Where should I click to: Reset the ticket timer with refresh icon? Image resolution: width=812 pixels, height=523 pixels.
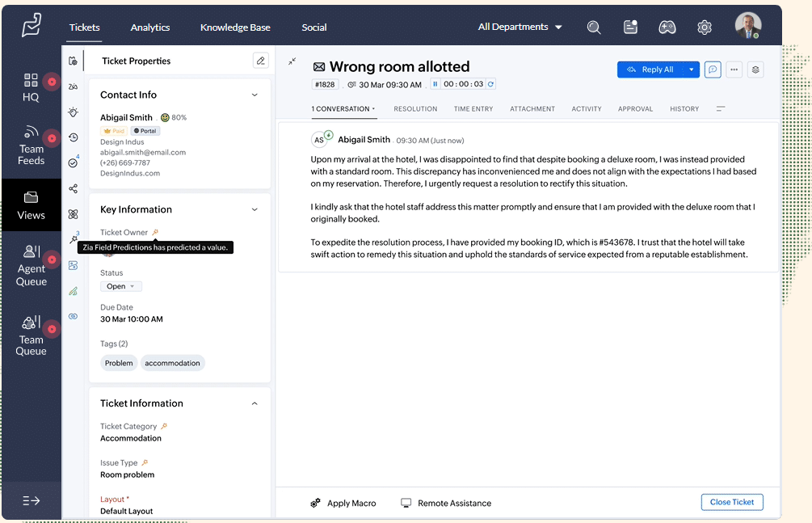click(490, 84)
